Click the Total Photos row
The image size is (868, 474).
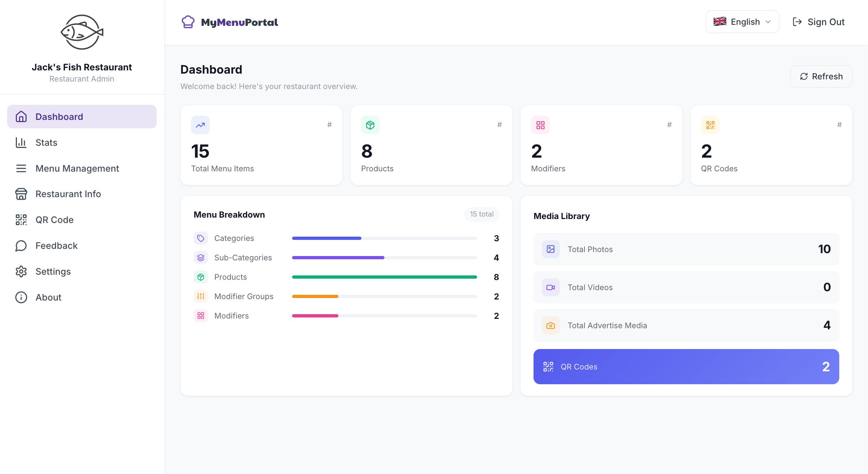(x=686, y=249)
